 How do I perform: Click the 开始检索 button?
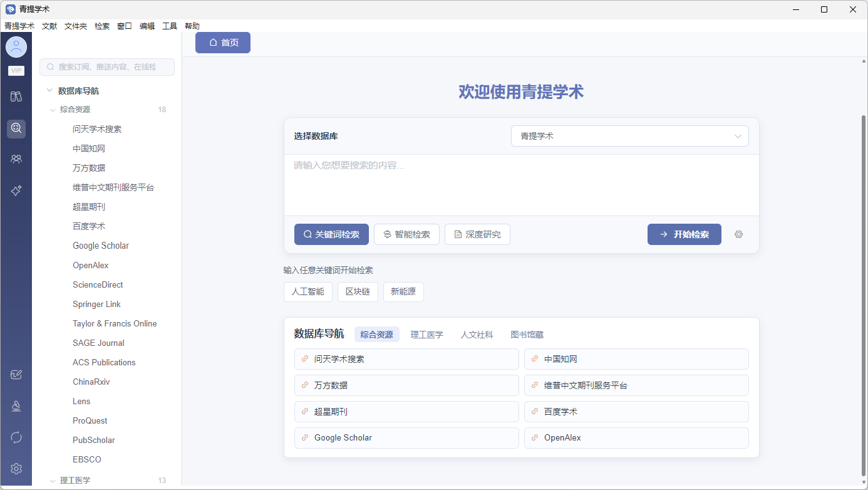pos(685,234)
